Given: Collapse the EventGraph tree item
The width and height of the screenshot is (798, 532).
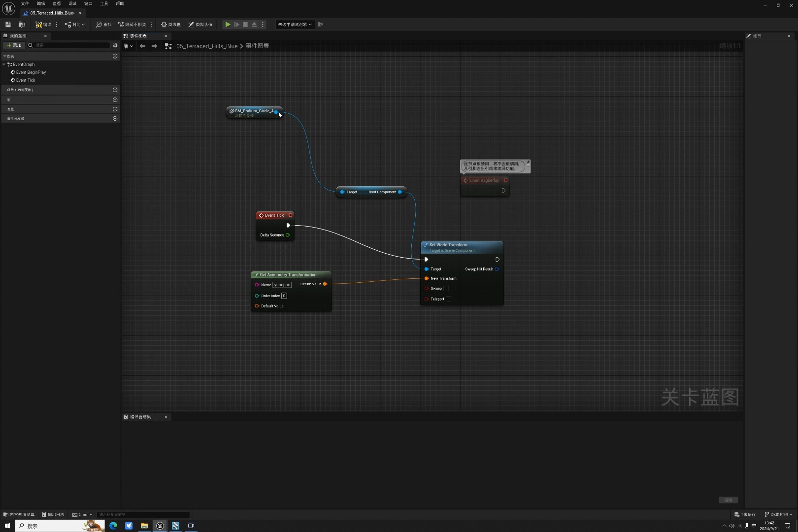Looking at the screenshot, I should tap(4, 65).
